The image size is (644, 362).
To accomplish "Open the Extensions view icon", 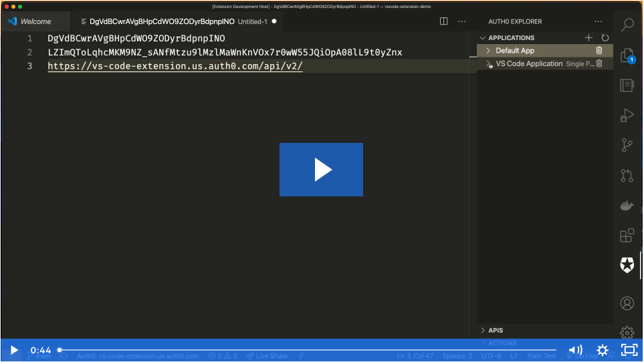I will point(627,235).
